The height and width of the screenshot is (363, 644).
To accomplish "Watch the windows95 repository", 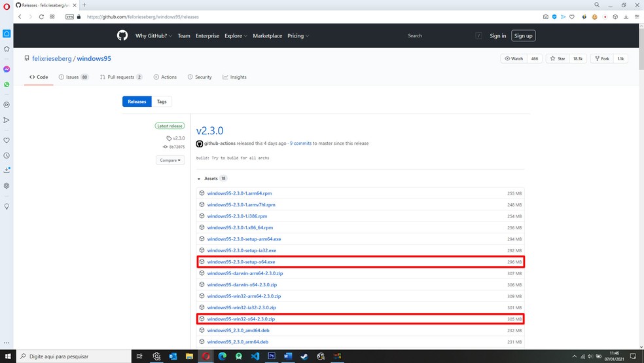I will tap(514, 59).
